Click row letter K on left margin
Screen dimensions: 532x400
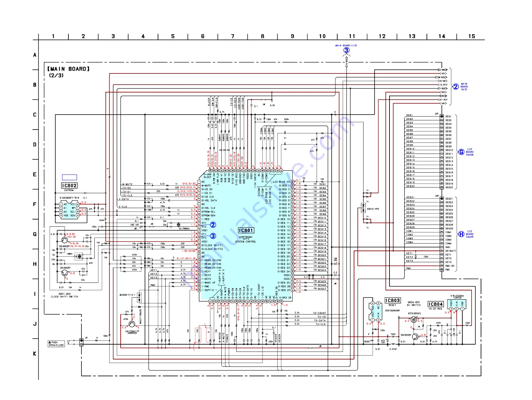(x=35, y=354)
